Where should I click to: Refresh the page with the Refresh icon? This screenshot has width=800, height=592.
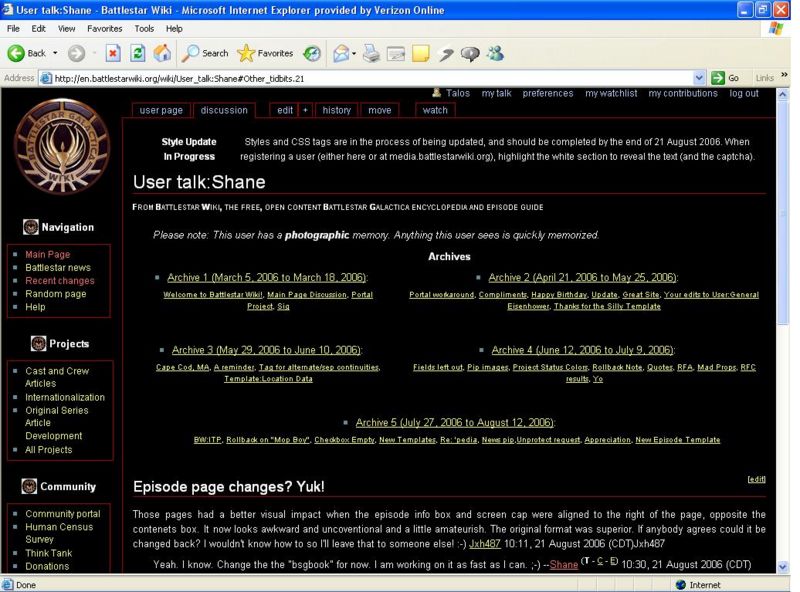pos(138,53)
